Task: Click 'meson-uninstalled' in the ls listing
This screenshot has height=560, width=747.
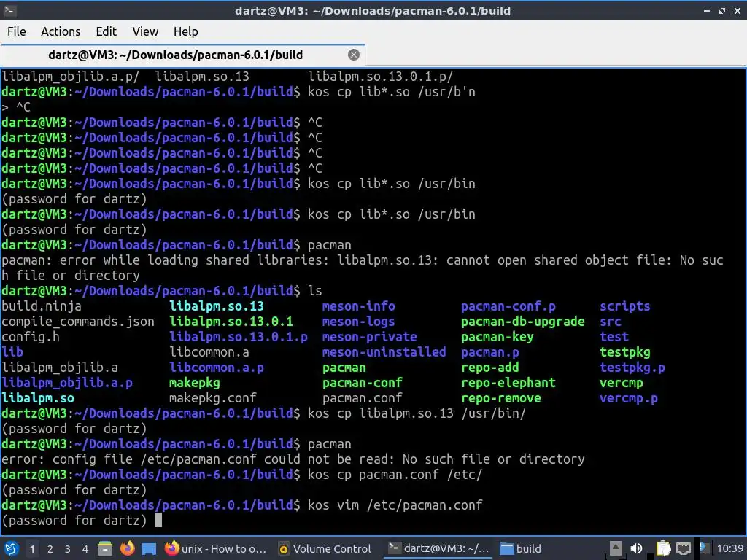Action: 384,352
